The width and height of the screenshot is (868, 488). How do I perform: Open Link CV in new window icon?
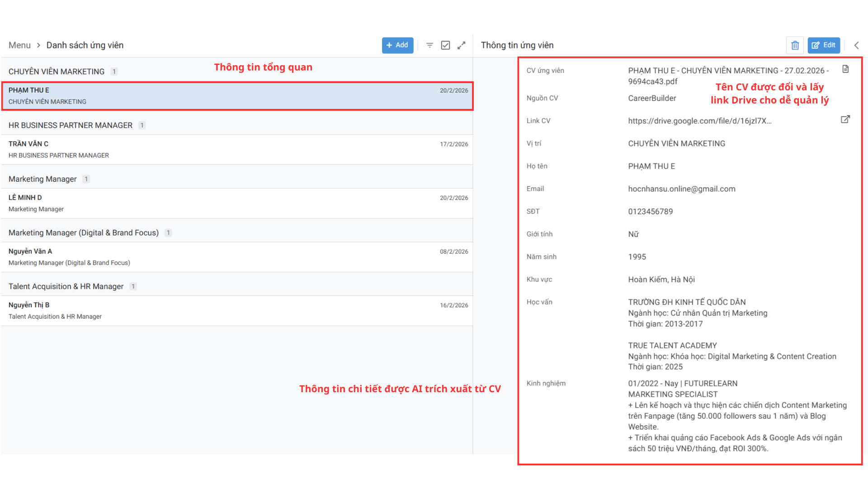pyautogui.click(x=845, y=119)
